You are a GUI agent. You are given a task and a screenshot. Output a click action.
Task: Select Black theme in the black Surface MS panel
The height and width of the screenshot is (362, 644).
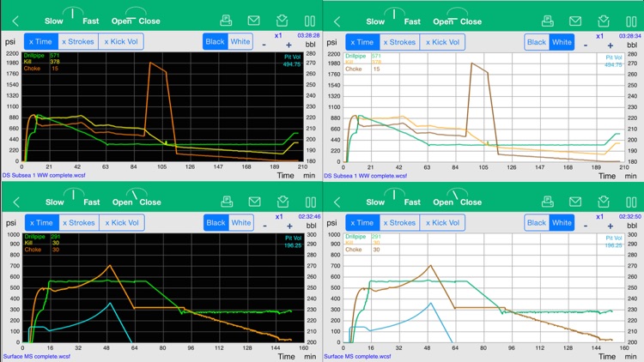pos(216,222)
